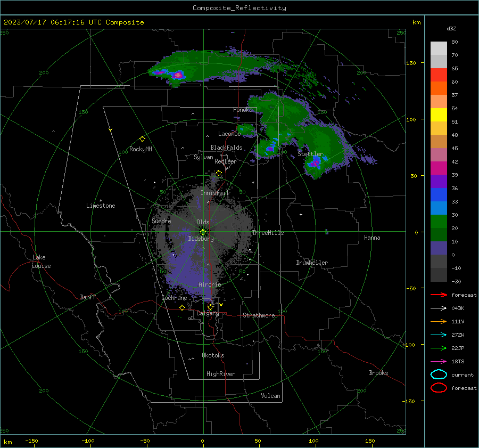This screenshot has width=479, height=448.
Task: Click the magenta 18TS arrow icon
Action: (439, 362)
